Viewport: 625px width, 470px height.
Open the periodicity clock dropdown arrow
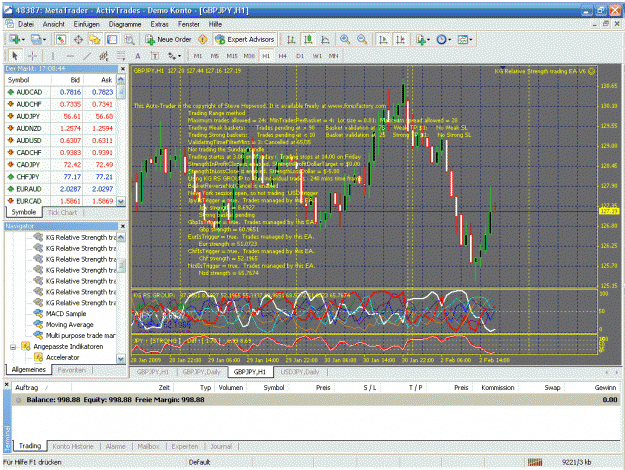(x=449, y=39)
